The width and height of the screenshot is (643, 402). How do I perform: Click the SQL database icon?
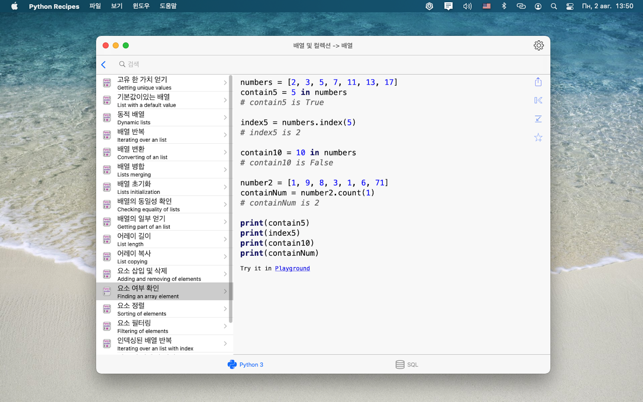pyautogui.click(x=400, y=364)
